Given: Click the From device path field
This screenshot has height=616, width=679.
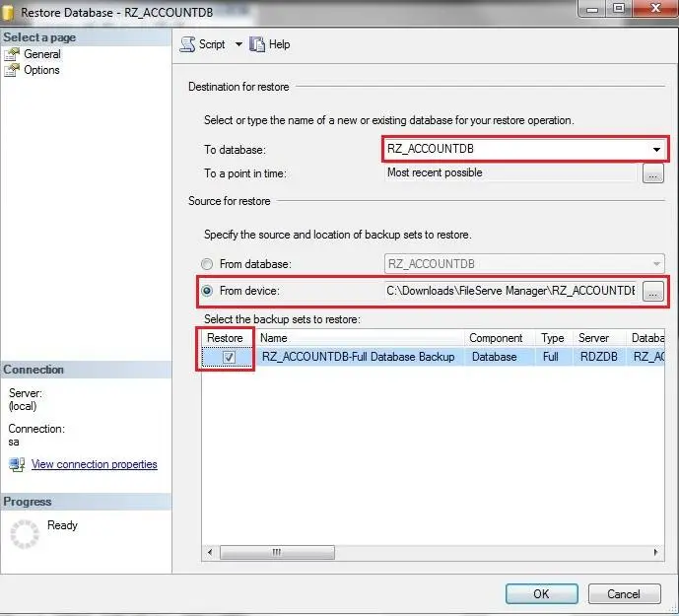Looking at the screenshot, I should (511, 291).
